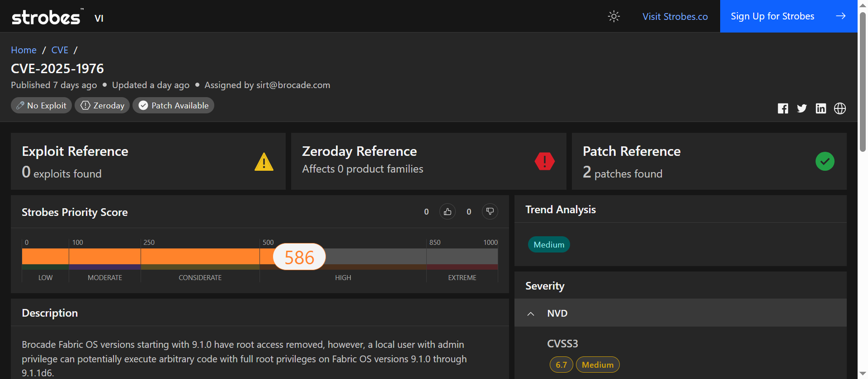Click the CONSIDERATE score range label
This screenshot has height=379, width=868.
coord(200,278)
